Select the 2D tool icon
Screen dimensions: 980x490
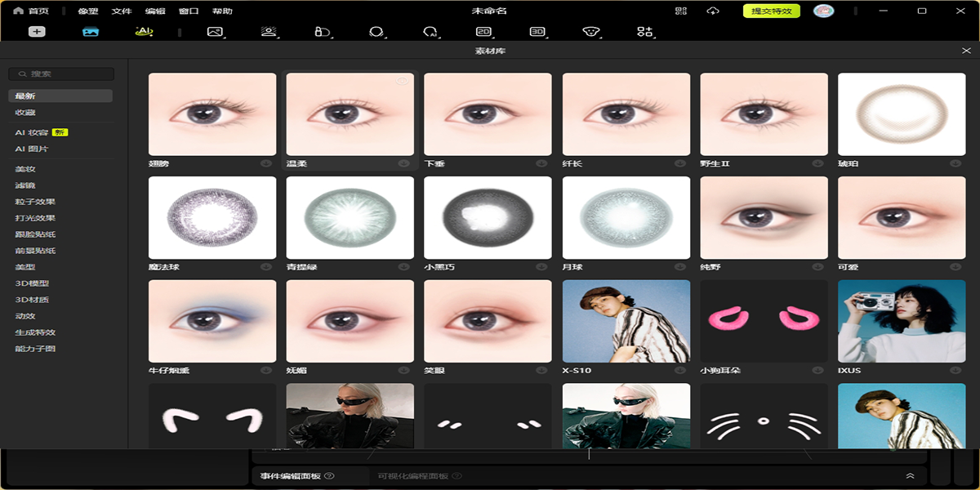tap(483, 32)
